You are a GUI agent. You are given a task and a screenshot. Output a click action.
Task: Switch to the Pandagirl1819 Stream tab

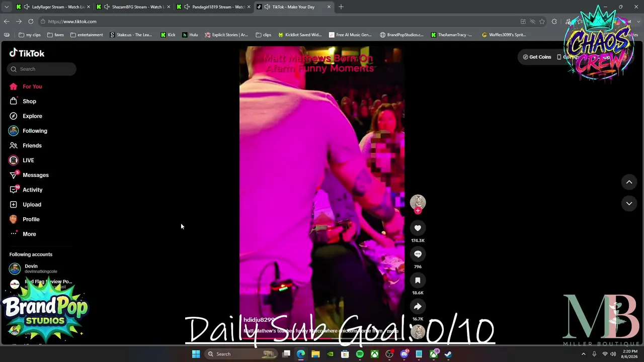(x=213, y=7)
